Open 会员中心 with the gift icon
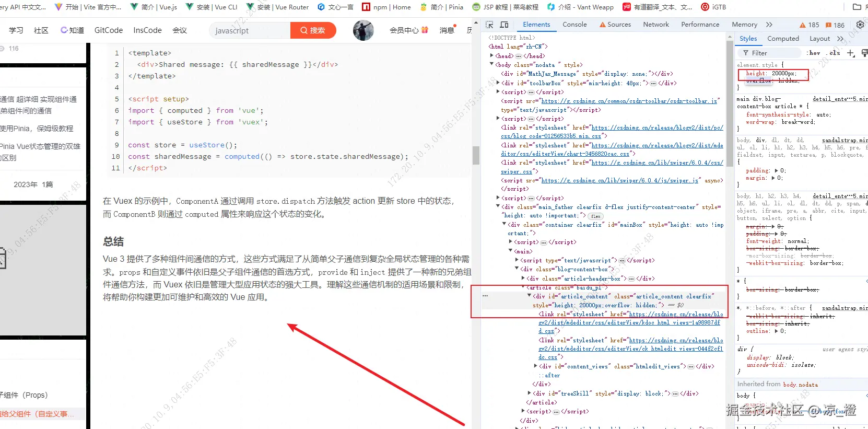 [x=408, y=30]
